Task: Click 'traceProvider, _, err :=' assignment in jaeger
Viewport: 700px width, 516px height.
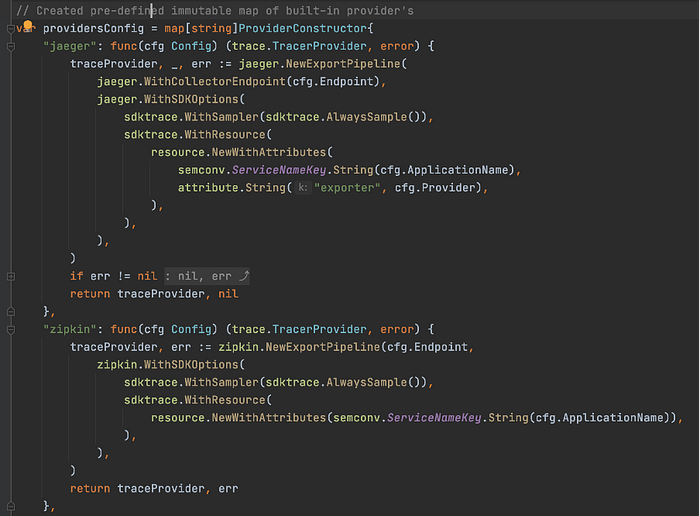Action: [151, 64]
